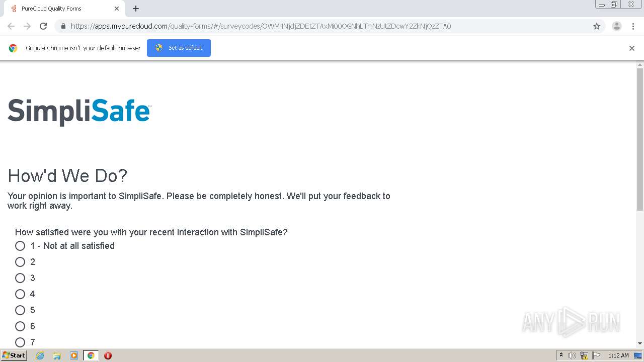Launch Internet Explorer from the taskbar
644x362 pixels.
[x=40, y=355]
